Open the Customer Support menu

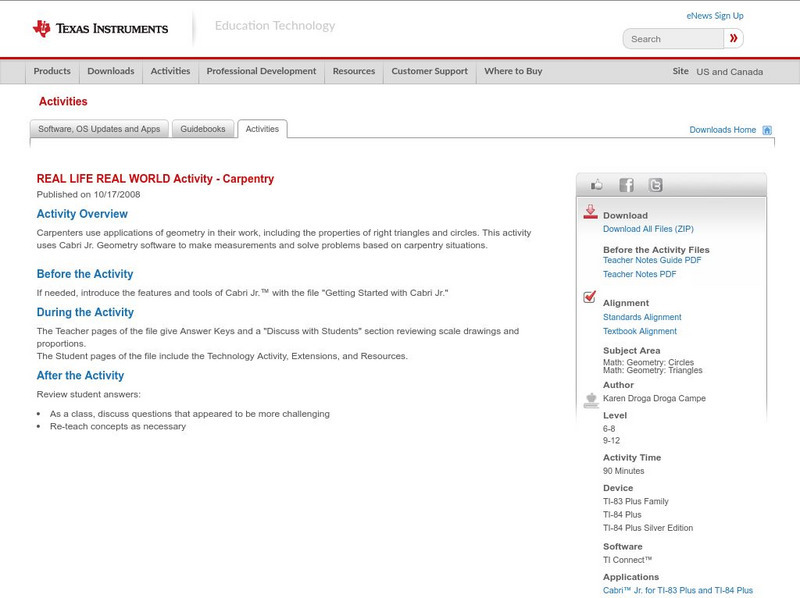click(x=428, y=71)
